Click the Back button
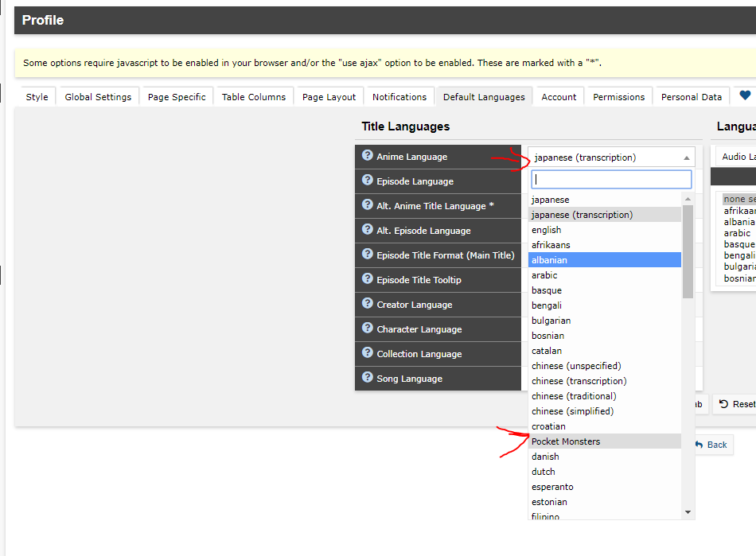Viewport: 756px width, 556px height. tap(713, 445)
